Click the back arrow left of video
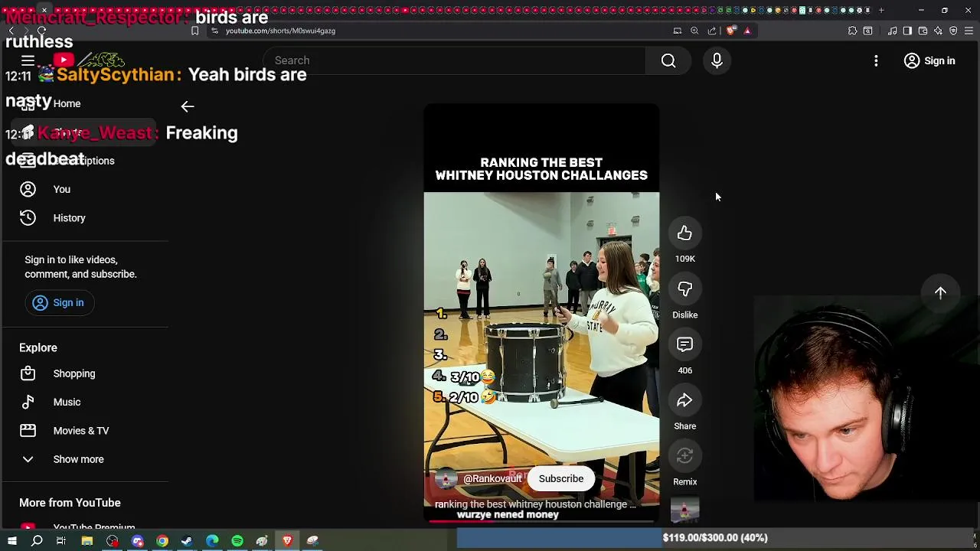Screen dimensions: 980x551 [188, 107]
